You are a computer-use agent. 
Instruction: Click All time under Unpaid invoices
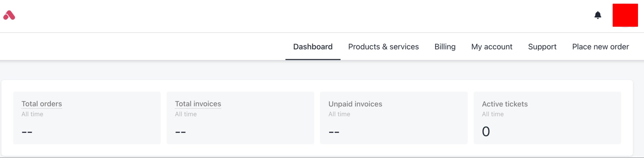tap(339, 114)
